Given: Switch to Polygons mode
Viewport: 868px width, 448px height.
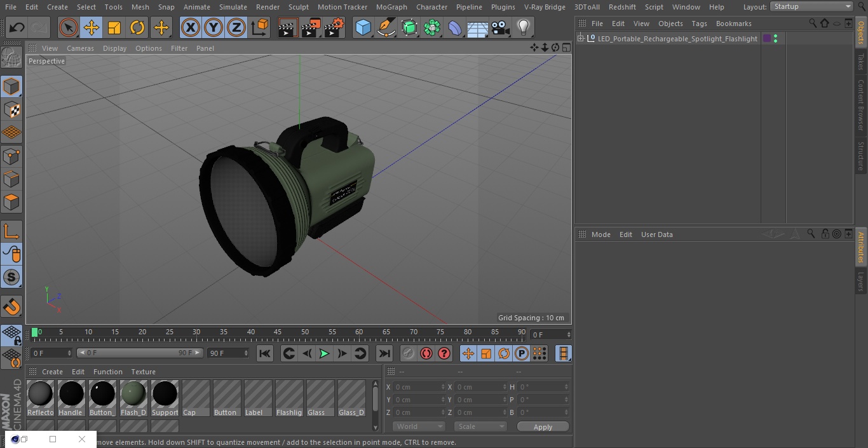Looking at the screenshot, I should click(11, 202).
